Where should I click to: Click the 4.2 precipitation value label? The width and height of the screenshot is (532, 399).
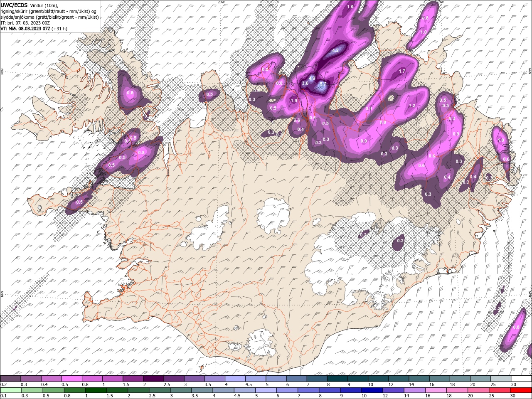(x=336, y=50)
